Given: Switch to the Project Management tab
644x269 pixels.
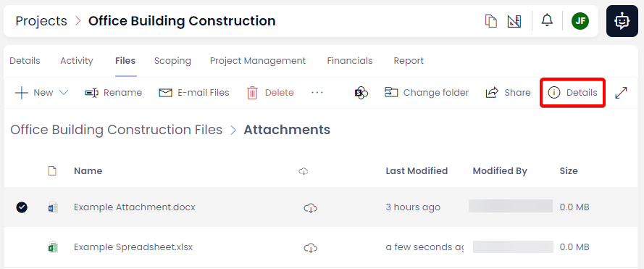Looking at the screenshot, I should [258, 61].
